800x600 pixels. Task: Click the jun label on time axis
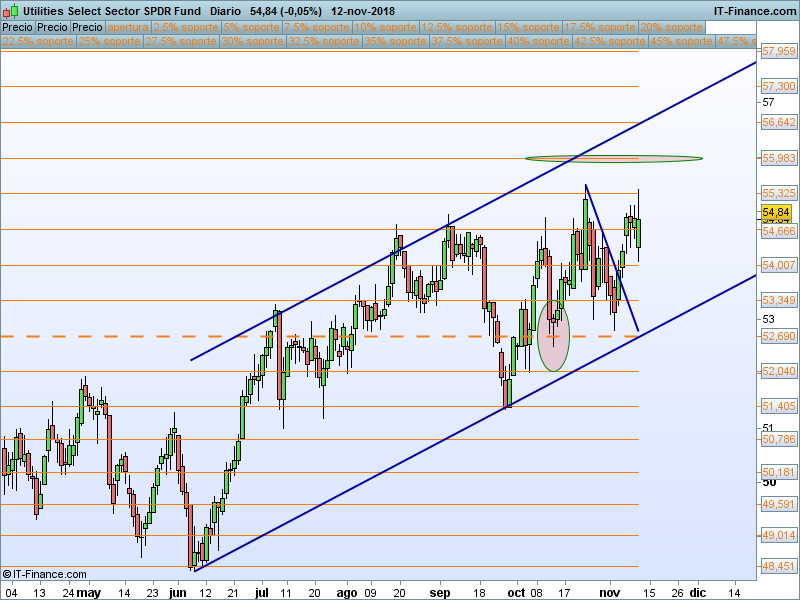pyautogui.click(x=178, y=593)
